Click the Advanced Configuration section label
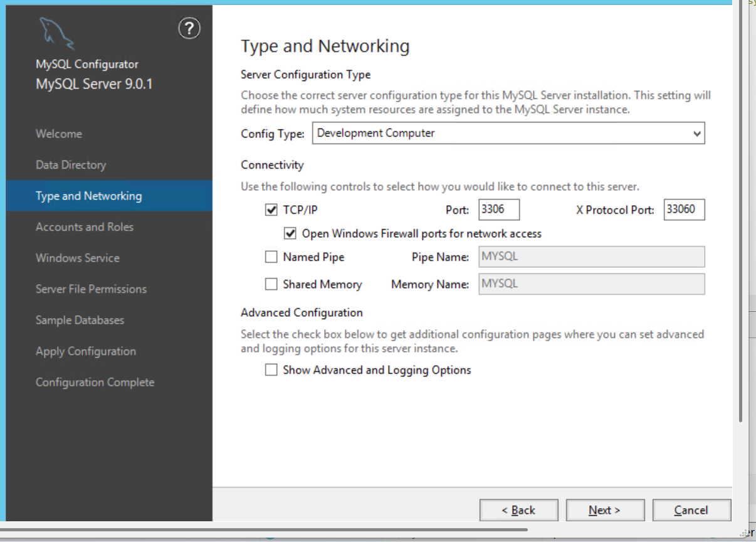 pos(302,312)
